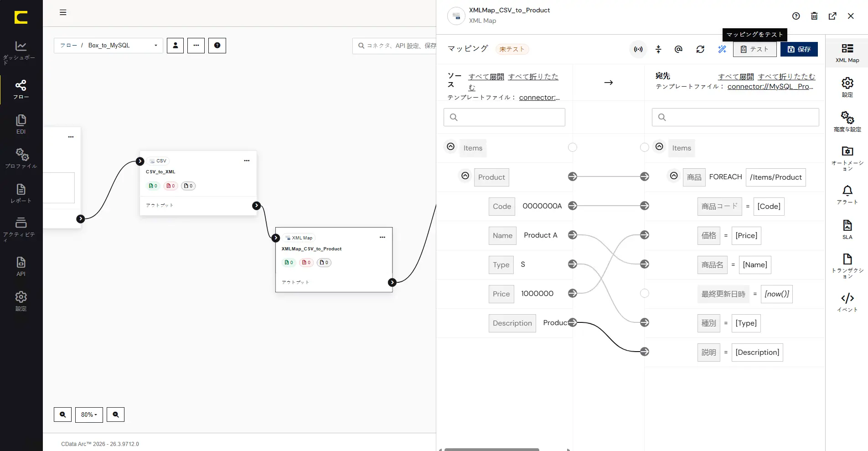Zoom in on the flow canvas

tap(63, 415)
